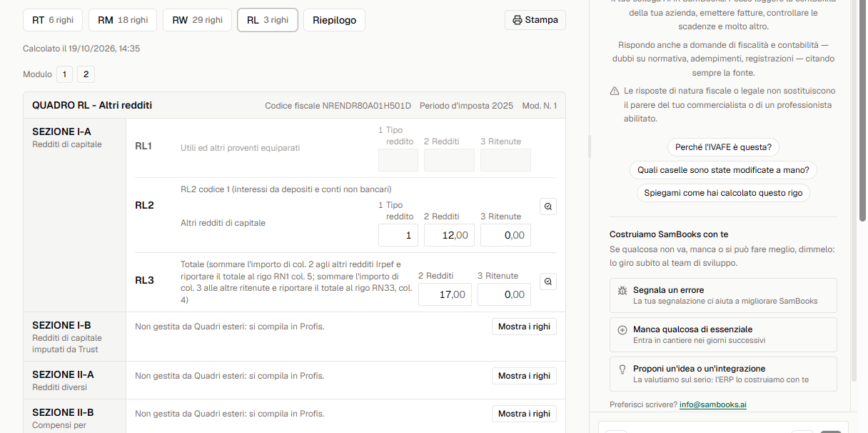
Task: Open the magnifier detail for row RL3
Action: tap(548, 282)
